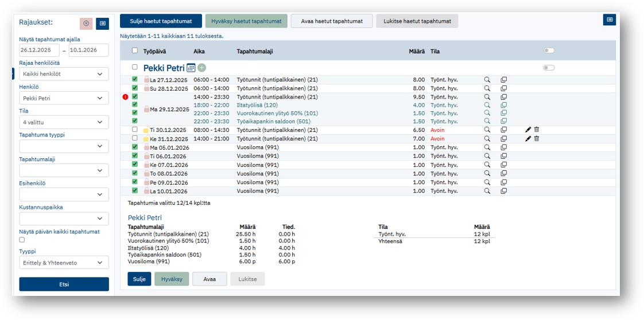
Task: Expand the Tila dropdown with 4 valittu
Action: 64,122
